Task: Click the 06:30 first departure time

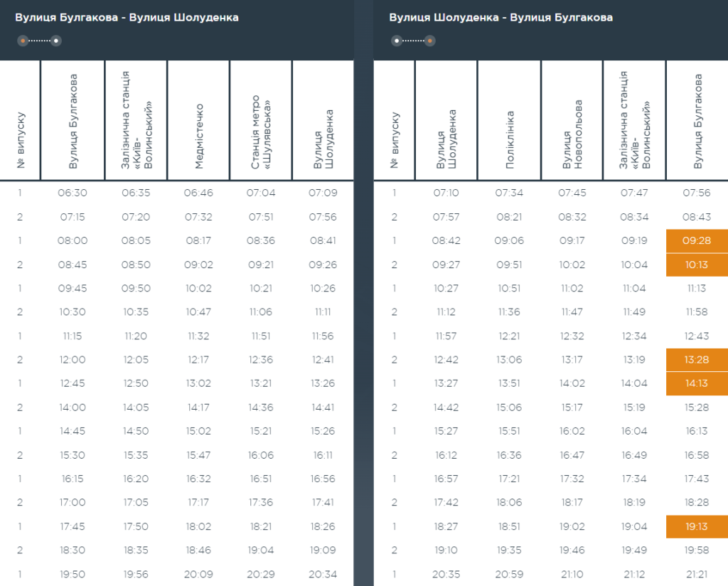Action: point(73,193)
